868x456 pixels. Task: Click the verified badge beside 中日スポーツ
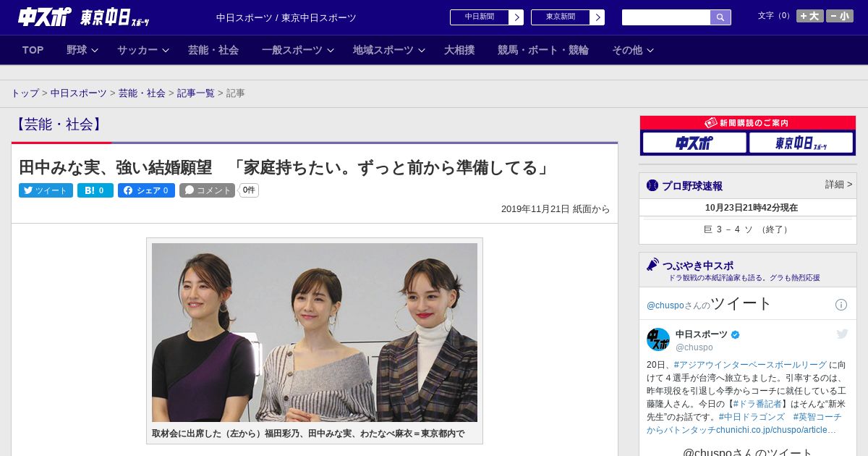click(x=736, y=334)
